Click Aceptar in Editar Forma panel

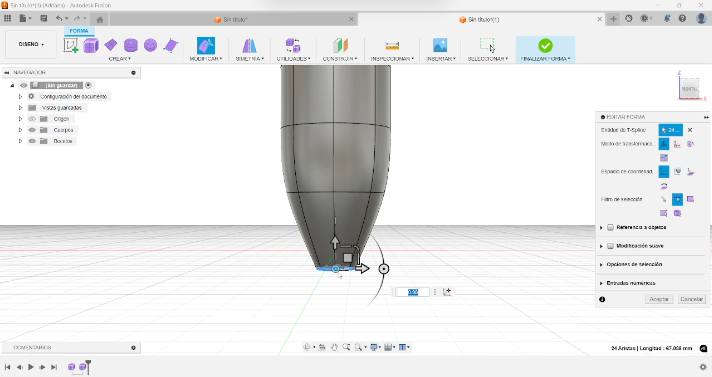pos(659,299)
